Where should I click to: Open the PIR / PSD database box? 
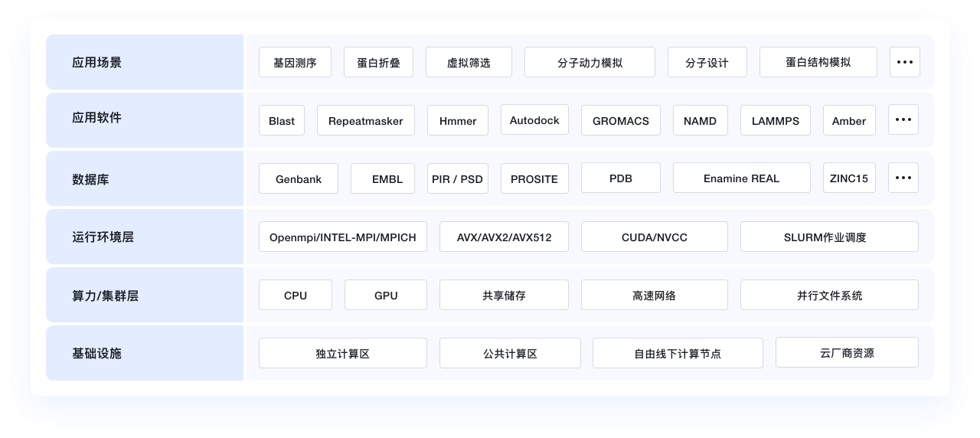click(458, 178)
